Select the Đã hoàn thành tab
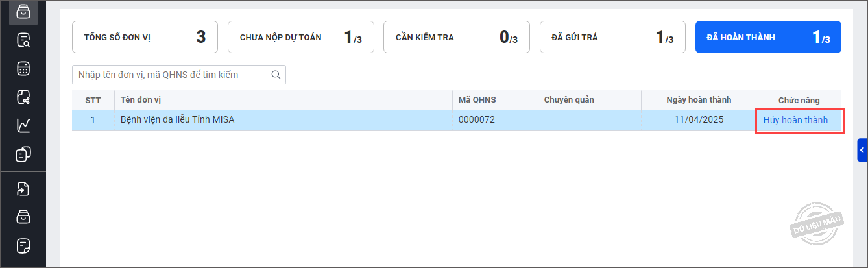 768,37
